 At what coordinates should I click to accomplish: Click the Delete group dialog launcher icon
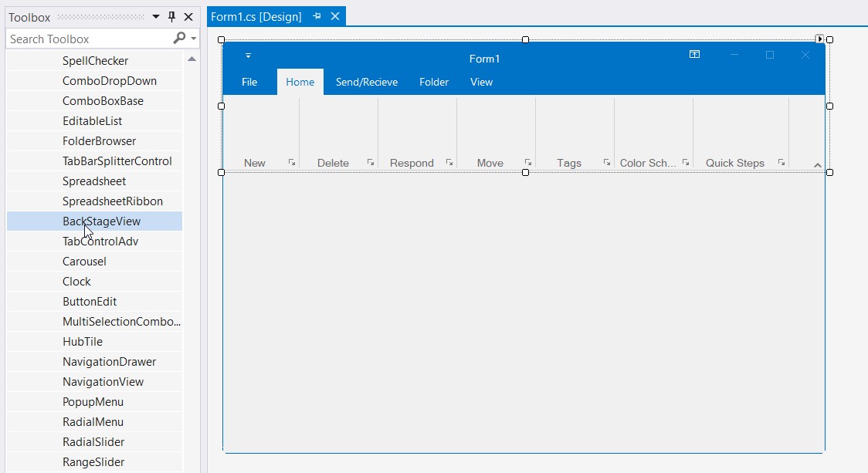[x=371, y=163]
